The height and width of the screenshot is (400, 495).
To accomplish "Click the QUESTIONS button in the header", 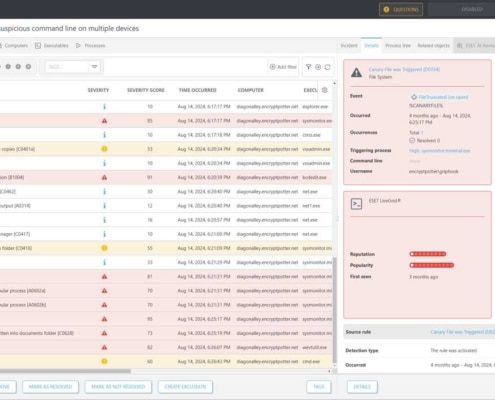I will pos(401,10).
